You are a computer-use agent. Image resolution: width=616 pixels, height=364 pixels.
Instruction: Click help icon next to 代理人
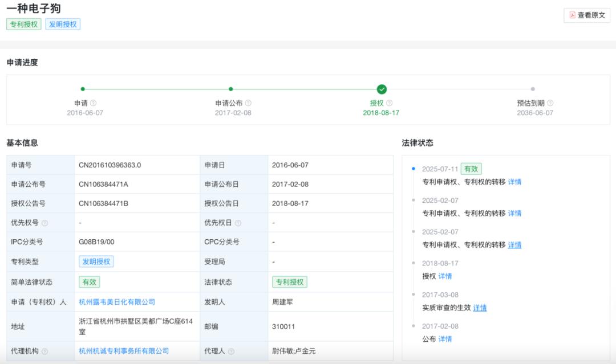pos(231,351)
